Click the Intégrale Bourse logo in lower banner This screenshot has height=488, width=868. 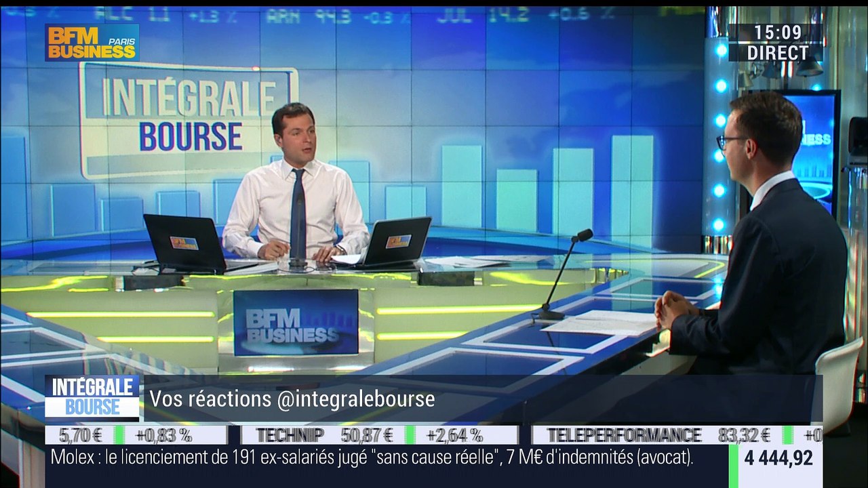point(92,398)
